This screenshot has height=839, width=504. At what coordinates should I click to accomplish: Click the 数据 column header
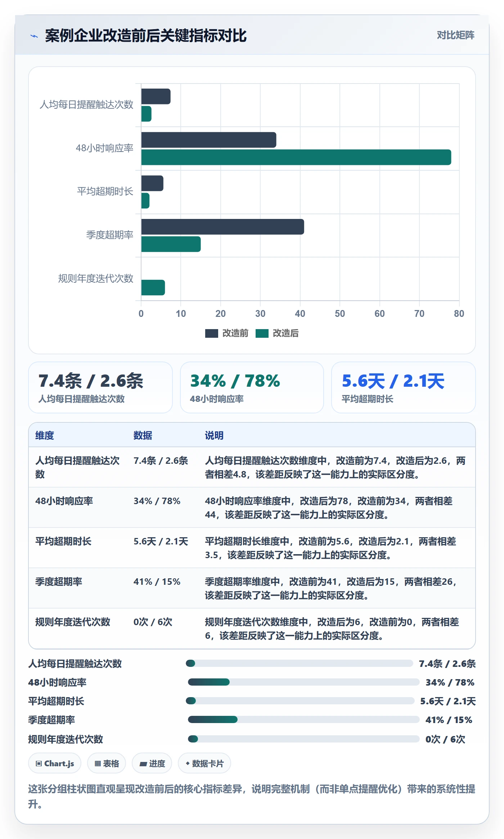(x=143, y=435)
